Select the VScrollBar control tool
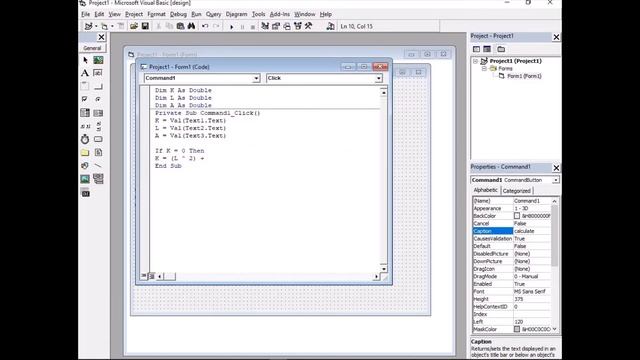 coord(98,126)
